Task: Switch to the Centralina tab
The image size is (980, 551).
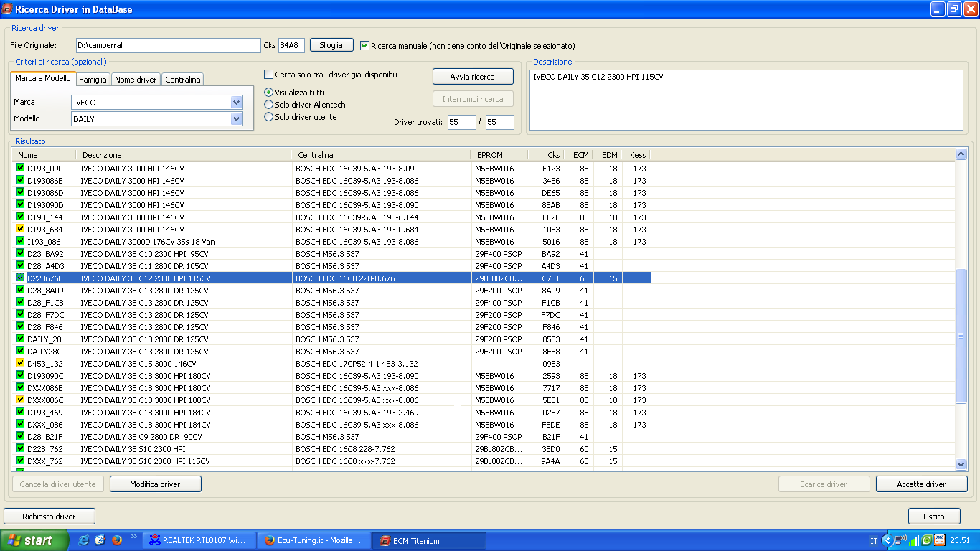Action: pos(183,80)
